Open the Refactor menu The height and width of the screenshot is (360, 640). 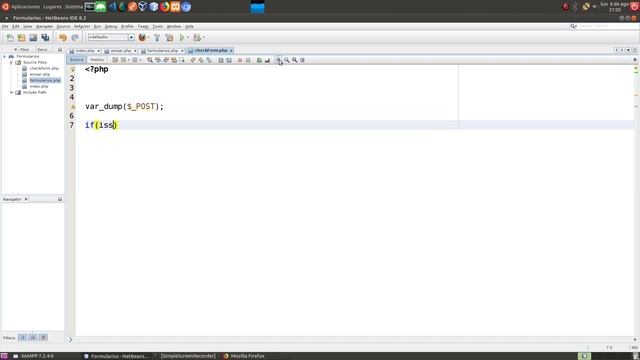pos(82,26)
